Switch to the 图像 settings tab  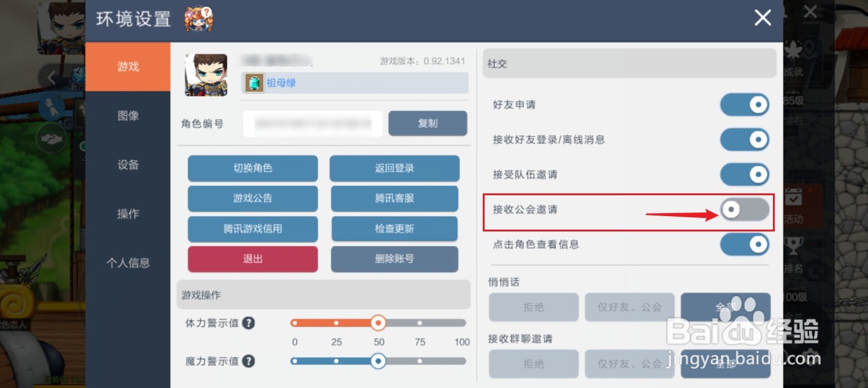127,115
